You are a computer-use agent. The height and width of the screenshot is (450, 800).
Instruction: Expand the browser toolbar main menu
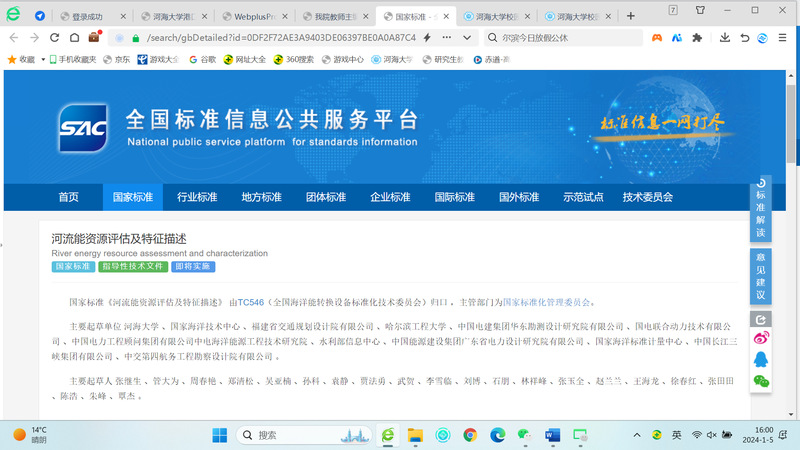[783, 37]
